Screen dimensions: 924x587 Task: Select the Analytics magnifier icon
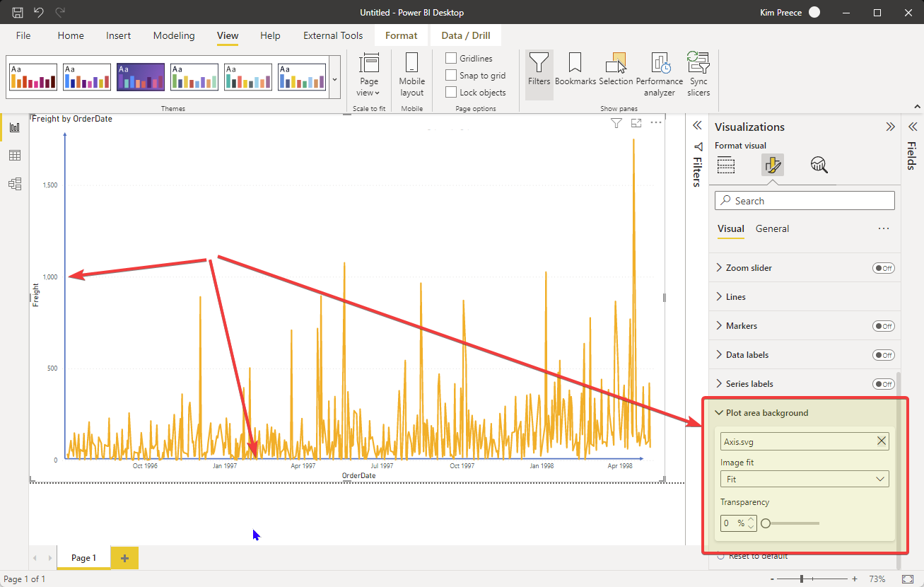(819, 165)
